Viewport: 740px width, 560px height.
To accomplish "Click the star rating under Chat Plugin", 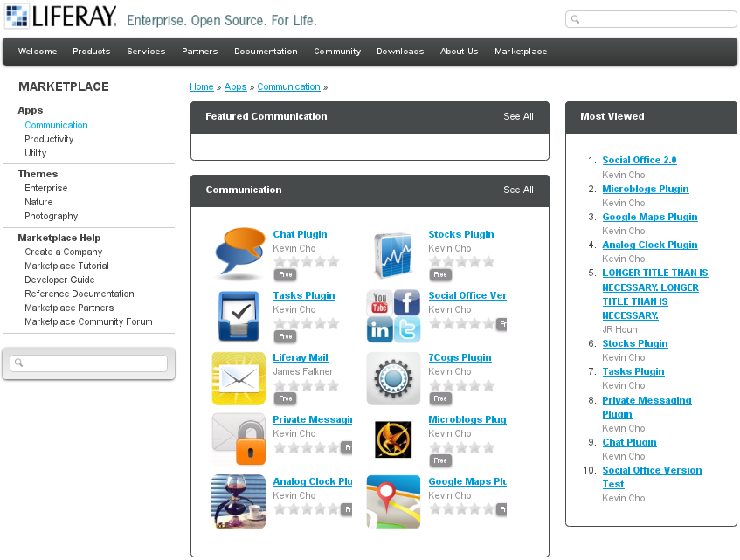I will tap(307, 261).
